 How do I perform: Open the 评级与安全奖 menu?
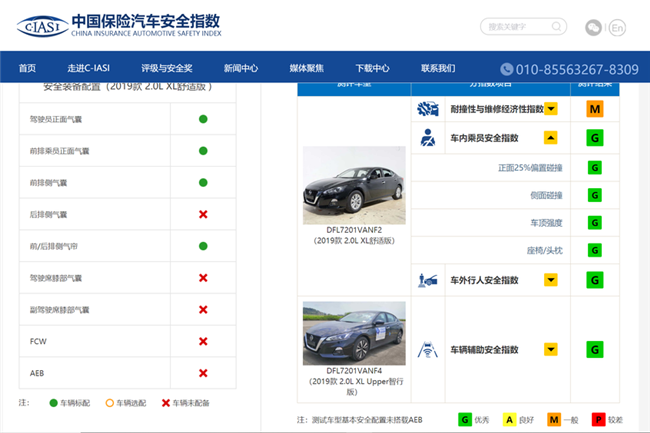pyautogui.click(x=167, y=68)
